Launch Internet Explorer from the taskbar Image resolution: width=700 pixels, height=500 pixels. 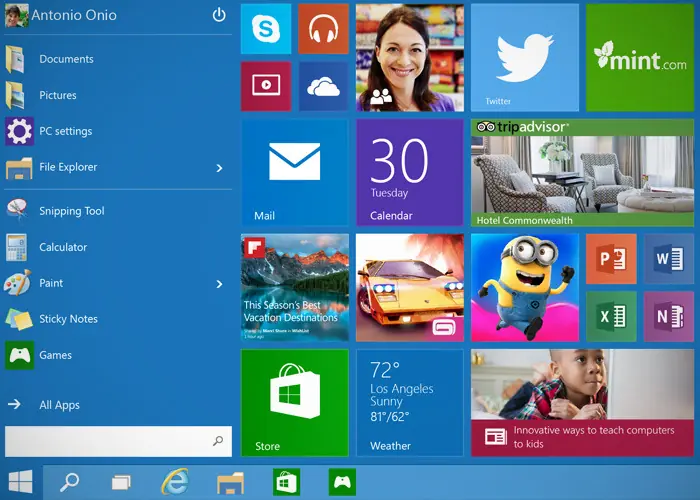(175, 482)
